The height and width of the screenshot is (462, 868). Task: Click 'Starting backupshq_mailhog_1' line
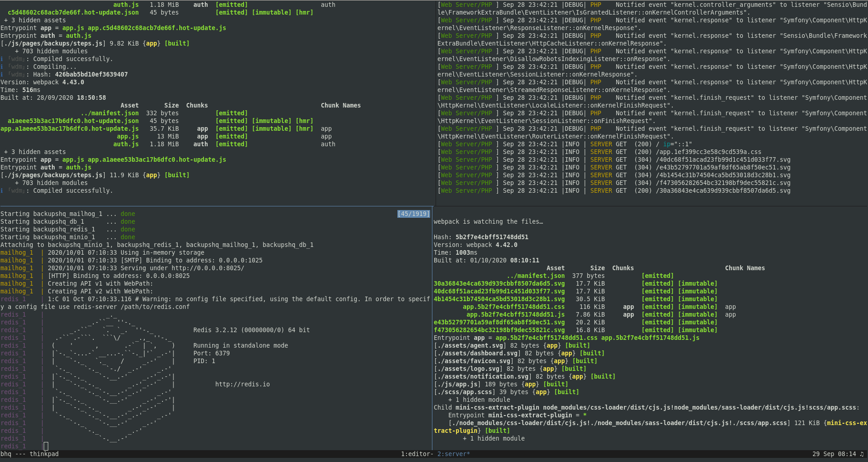point(68,214)
